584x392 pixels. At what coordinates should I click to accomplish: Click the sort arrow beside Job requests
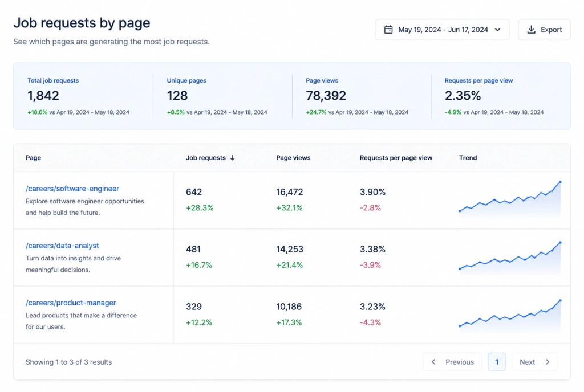tap(233, 158)
